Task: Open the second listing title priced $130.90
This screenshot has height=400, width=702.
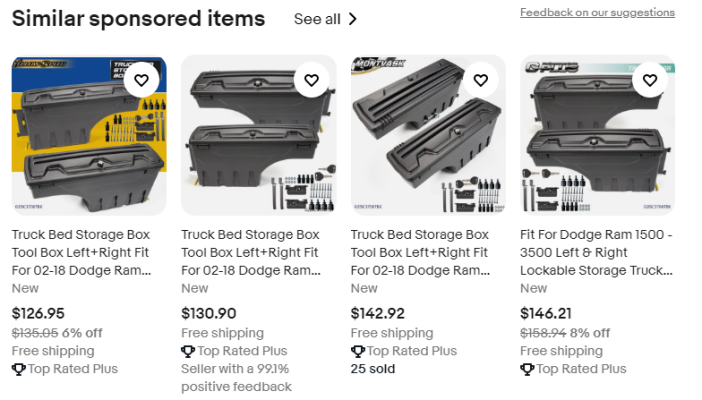Action: (x=251, y=253)
